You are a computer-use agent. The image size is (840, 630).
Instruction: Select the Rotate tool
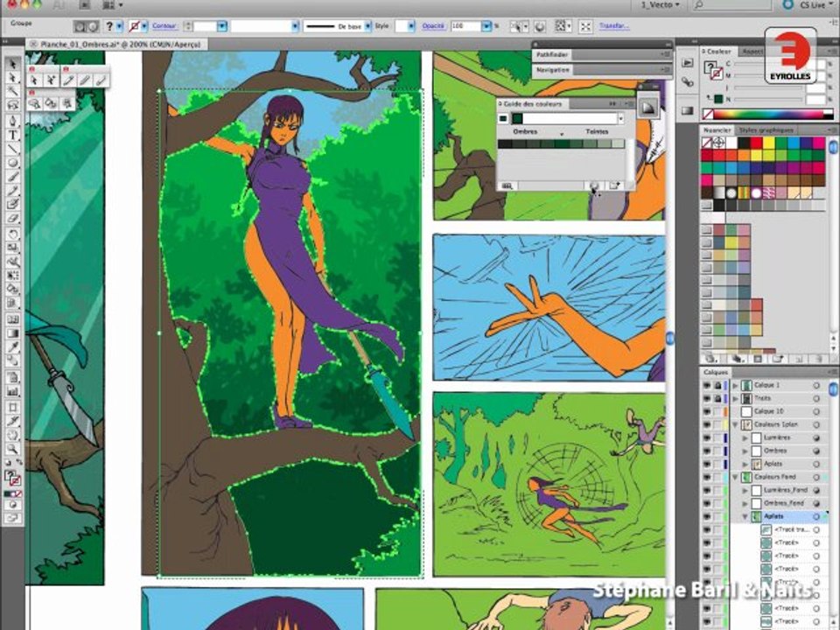click(13, 234)
